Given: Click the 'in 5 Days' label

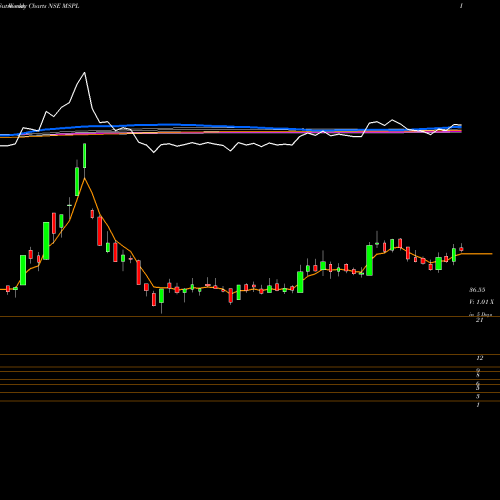Looking at the screenshot, I should coord(480,314).
